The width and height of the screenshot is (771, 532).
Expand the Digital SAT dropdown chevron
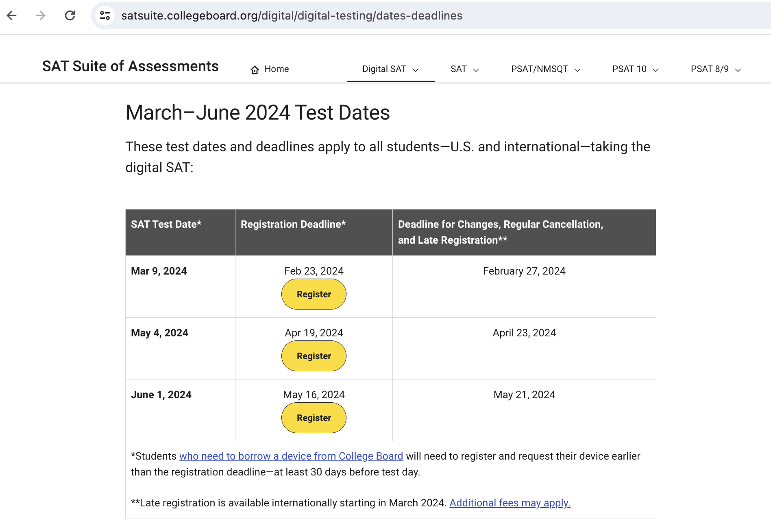(416, 70)
